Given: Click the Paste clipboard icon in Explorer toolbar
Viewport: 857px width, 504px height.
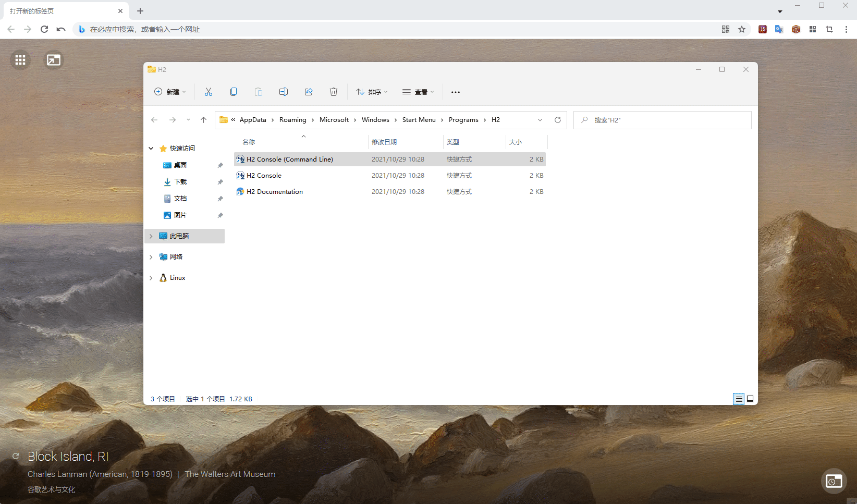Looking at the screenshot, I should (x=259, y=92).
